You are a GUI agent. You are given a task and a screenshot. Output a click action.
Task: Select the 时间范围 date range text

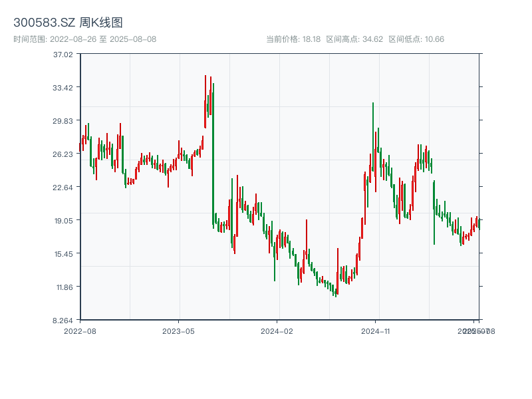pos(84,39)
